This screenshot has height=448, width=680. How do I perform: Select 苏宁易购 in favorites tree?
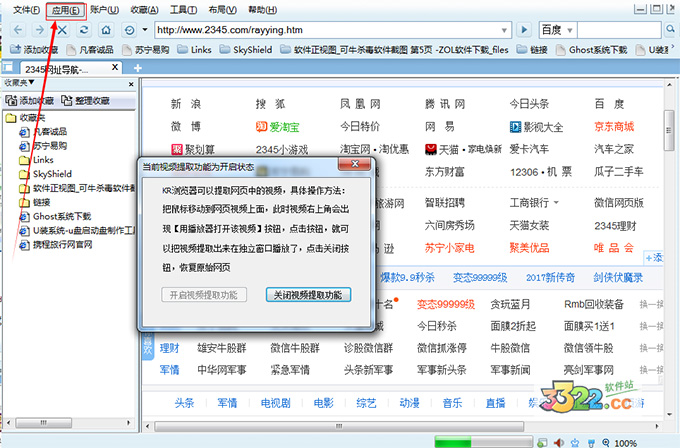43,146
